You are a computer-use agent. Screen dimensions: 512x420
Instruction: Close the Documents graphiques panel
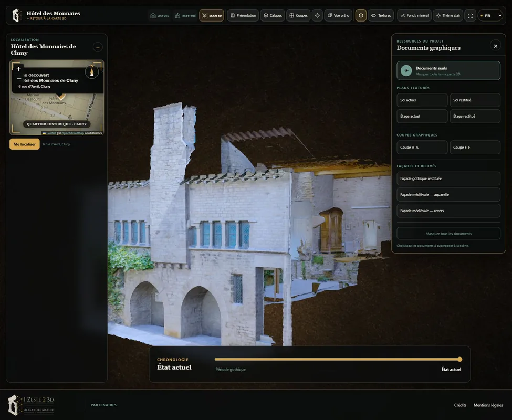tap(495, 46)
